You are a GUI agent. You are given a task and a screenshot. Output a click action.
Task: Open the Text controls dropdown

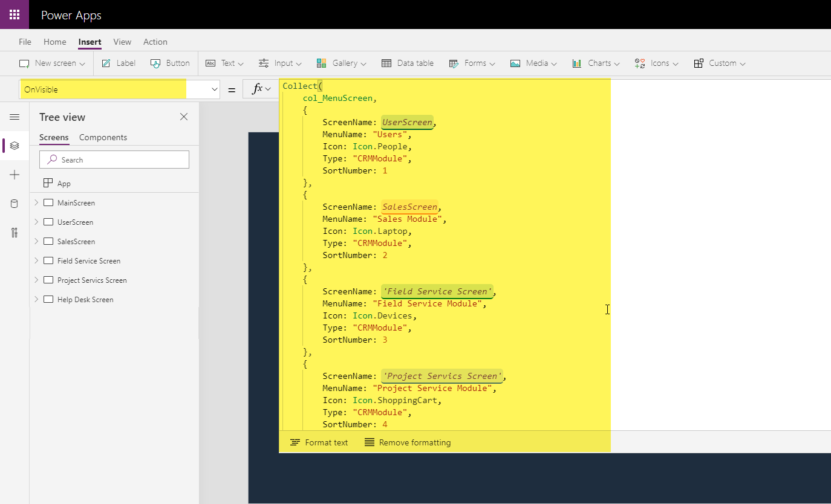[x=225, y=63]
